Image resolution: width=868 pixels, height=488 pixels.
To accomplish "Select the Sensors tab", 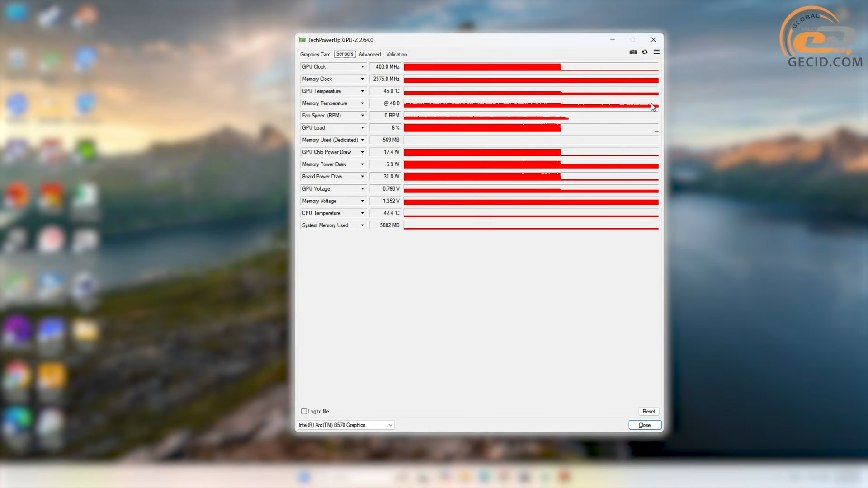I will (x=344, y=54).
